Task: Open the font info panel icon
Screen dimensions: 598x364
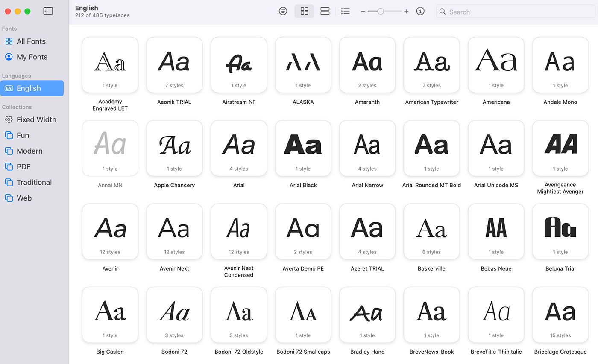Action: tap(420, 11)
